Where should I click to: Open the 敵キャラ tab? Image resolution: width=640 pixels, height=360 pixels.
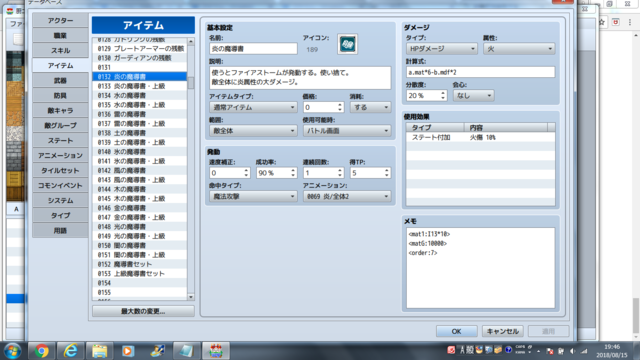click(x=60, y=111)
